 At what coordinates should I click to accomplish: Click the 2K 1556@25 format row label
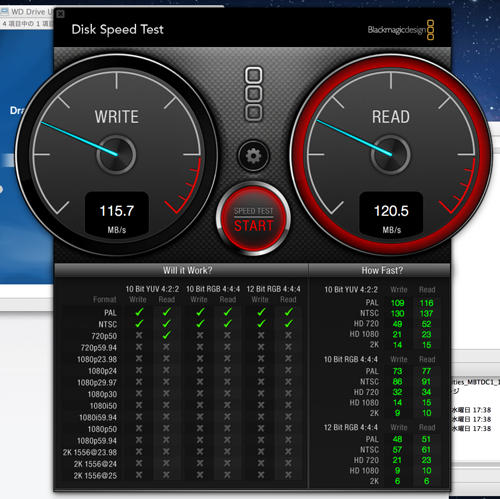[x=95, y=476]
